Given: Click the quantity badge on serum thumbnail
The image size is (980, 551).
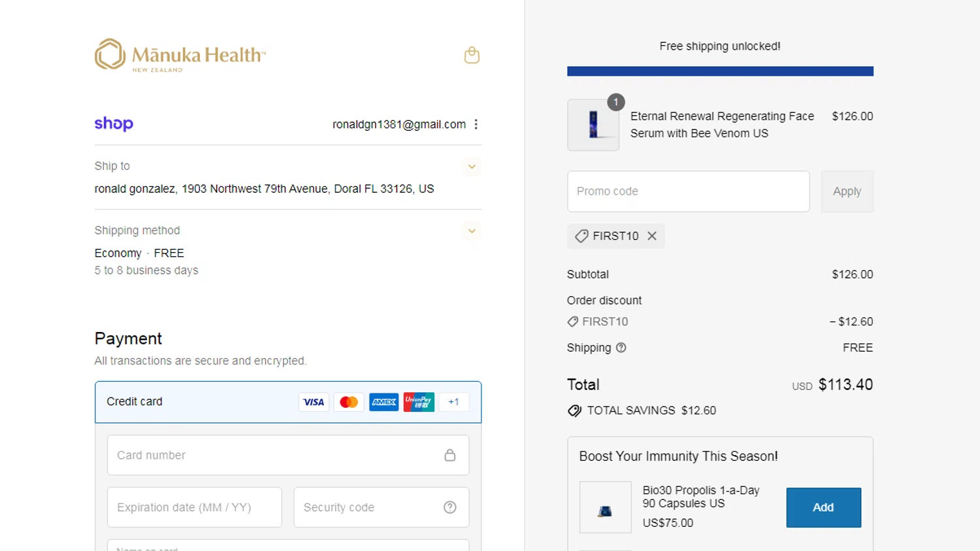Looking at the screenshot, I should [x=616, y=102].
